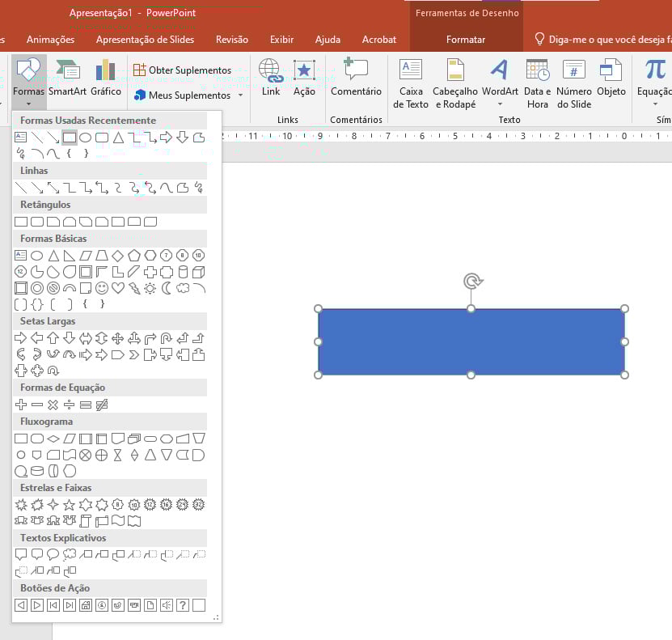Add a Comentário
The image size is (672, 640).
click(x=356, y=78)
